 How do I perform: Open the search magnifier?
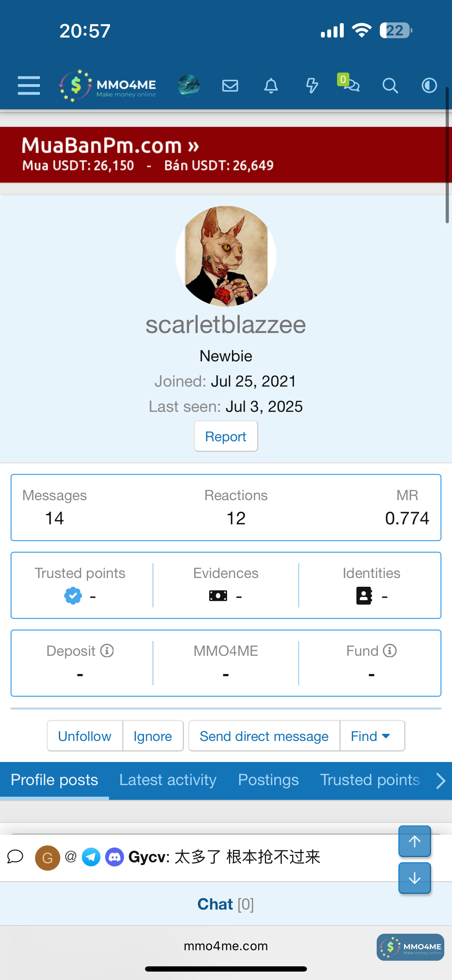390,86
